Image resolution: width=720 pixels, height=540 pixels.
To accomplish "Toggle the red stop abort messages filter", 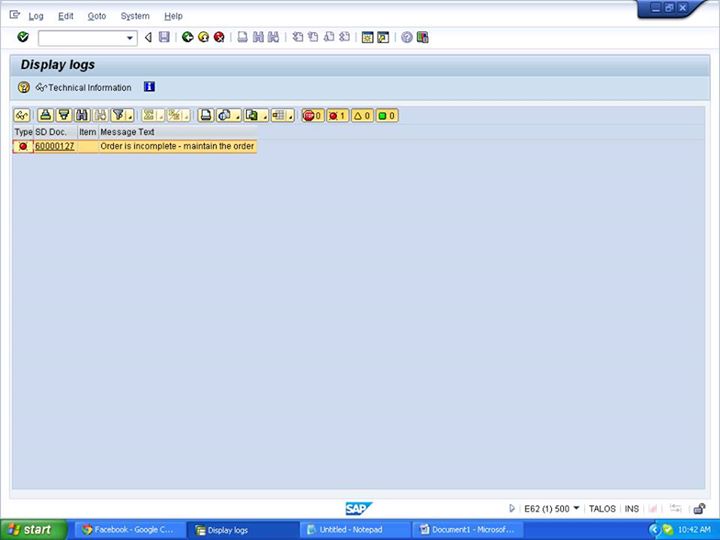I will pos(313,115).
